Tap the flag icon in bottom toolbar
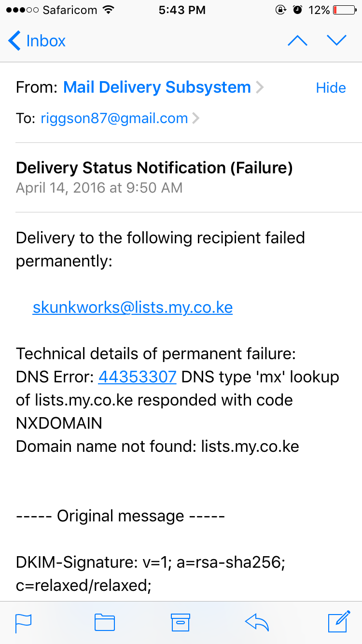 (24, 622)
